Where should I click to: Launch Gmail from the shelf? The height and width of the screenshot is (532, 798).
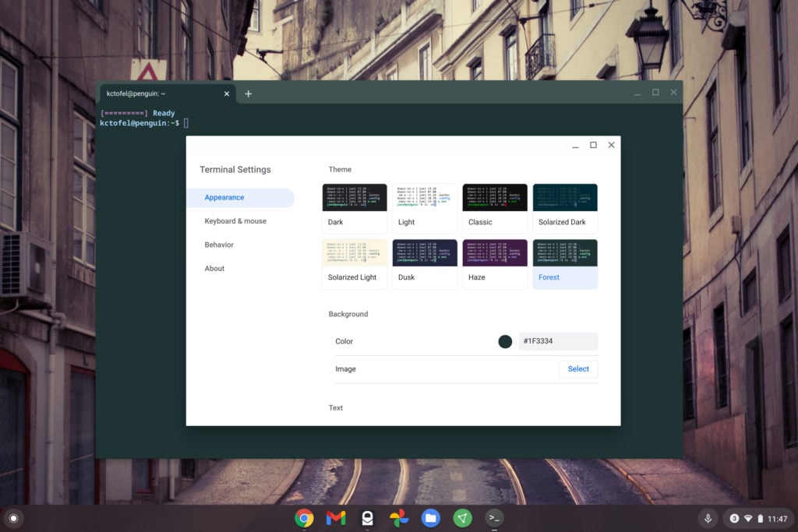tap(336, 518)
